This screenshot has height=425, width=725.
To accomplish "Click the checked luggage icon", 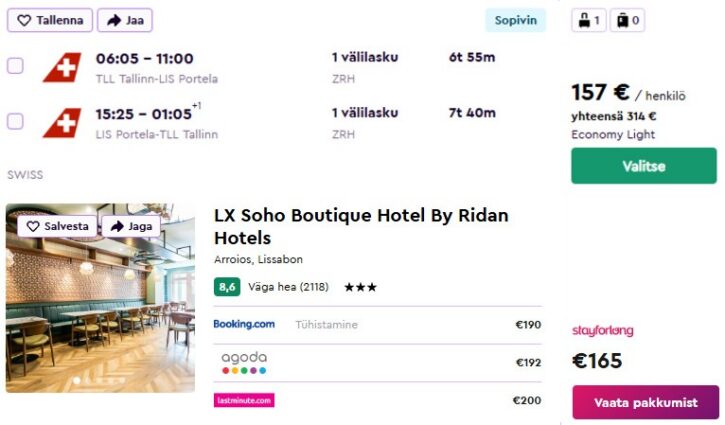I will tap(627, 20).
